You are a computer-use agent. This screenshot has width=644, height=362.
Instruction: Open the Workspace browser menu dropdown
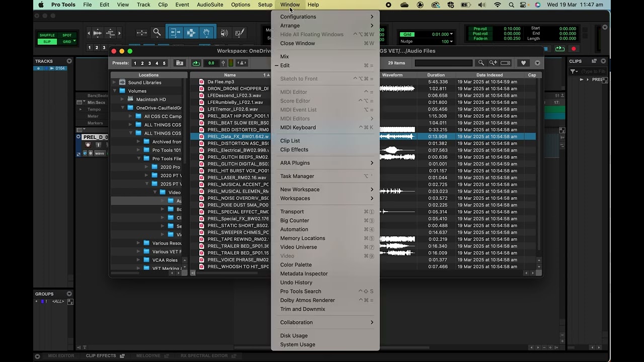[537, 63]
